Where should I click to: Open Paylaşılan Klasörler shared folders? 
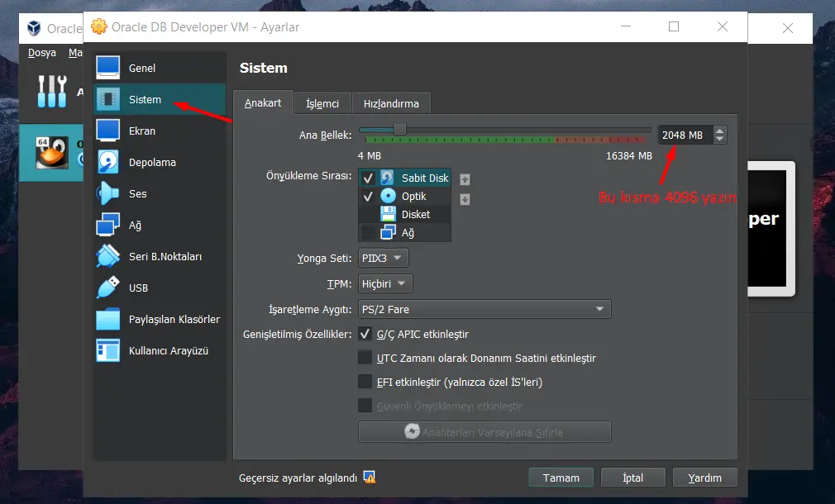click(x=174, y=319)
